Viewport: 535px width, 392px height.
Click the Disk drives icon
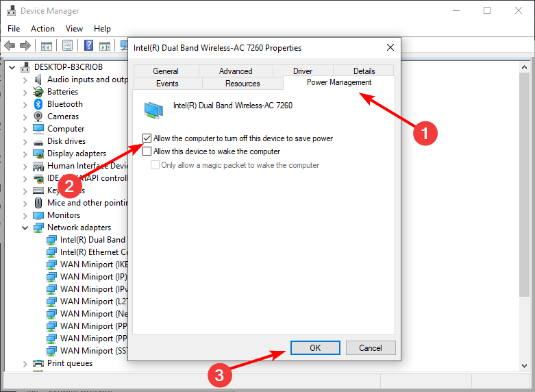click(38, 142)
